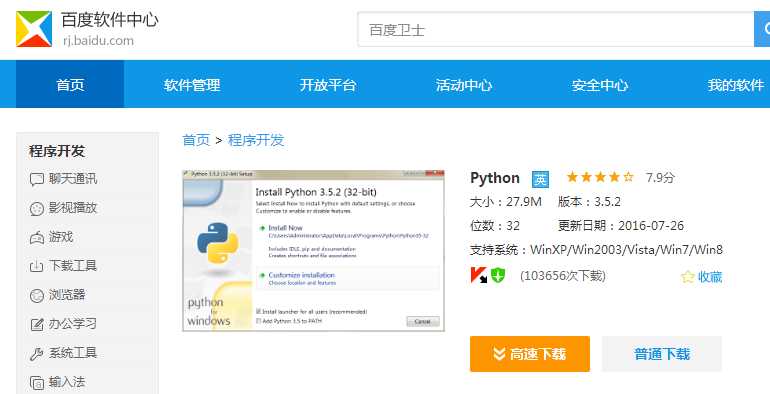Click the (103656次下载) download count
The width and height of the screenshot is (770, 394).
pyautogui.click(x=563, y=276)
